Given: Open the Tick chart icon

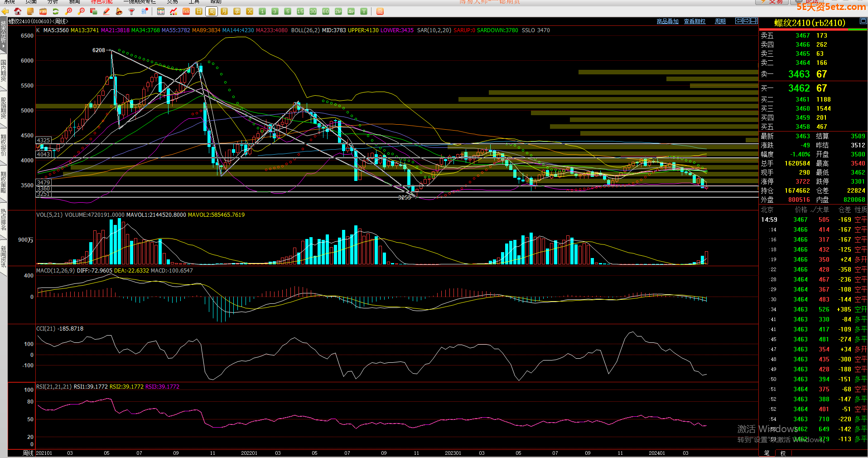Looking at the screenshot, I should point(186,11).
